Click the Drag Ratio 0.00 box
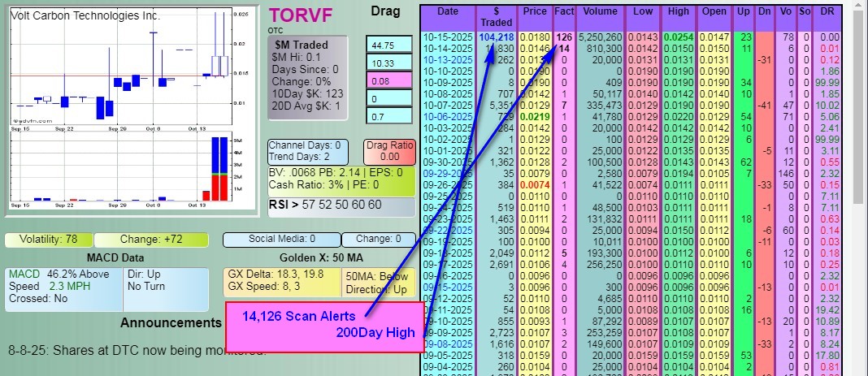This screenshot has width=868, height=376. click(388, 150)
